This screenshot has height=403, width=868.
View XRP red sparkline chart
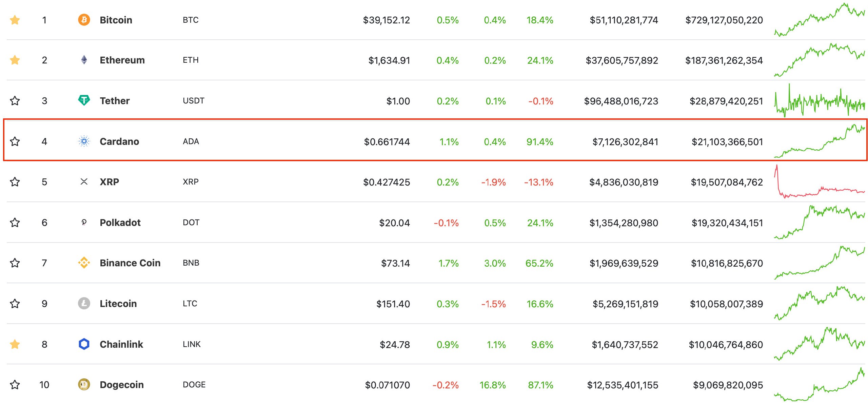pos(820,181)
